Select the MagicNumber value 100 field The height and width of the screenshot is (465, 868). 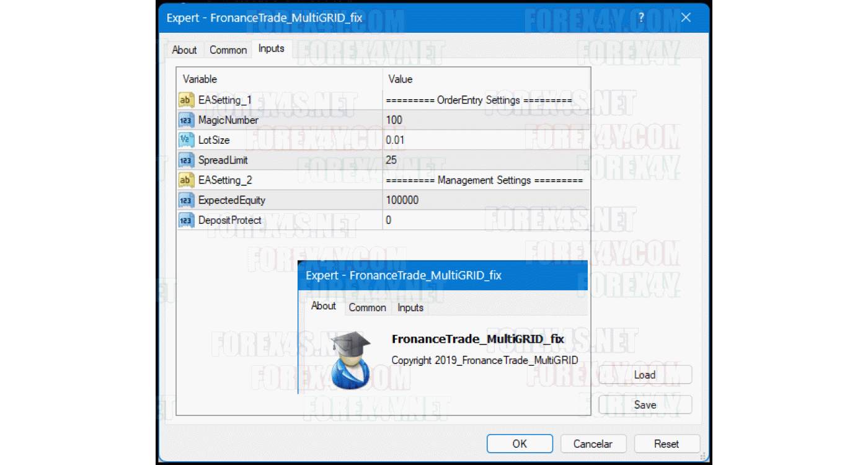pos(485,120)
